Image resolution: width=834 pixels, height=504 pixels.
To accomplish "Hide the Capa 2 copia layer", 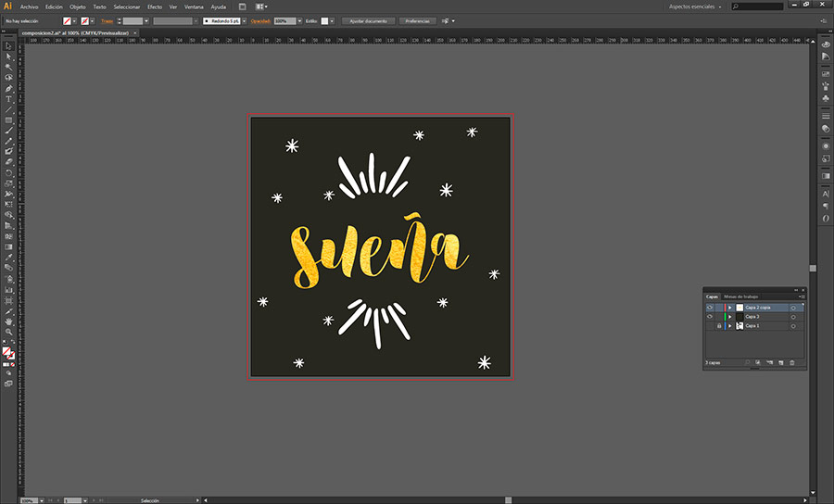I will point(710,307).
